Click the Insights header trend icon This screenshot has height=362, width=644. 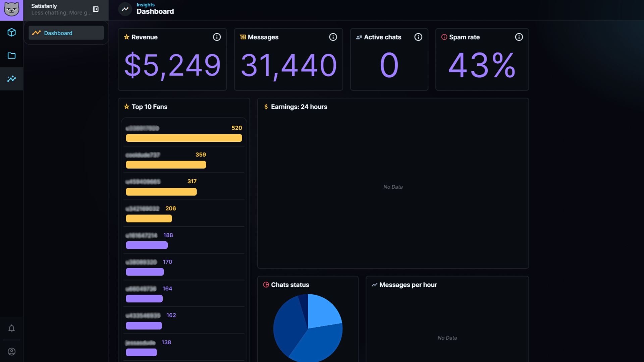coord(125,9)
